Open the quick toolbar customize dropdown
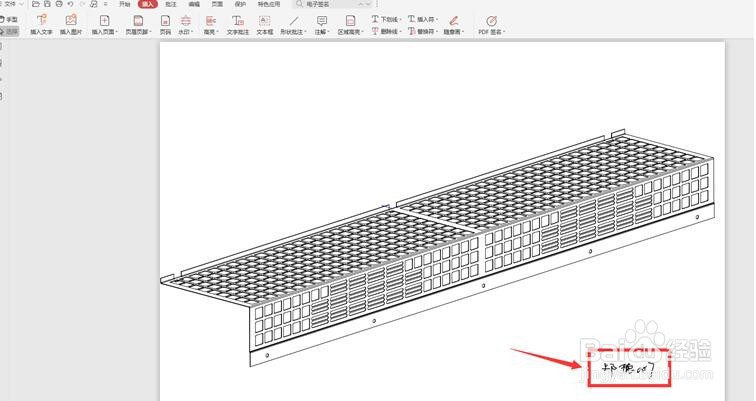This screenshot has width=756, height=401. [105, 4]
